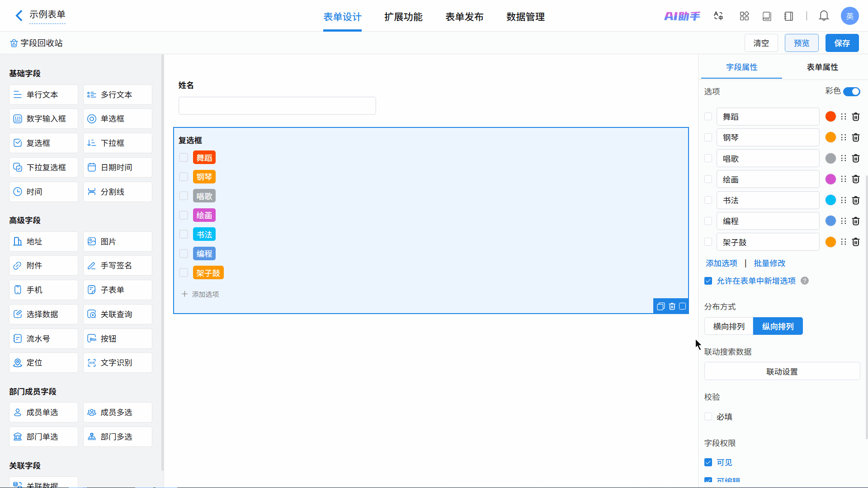The height and width of the screenshot is (488, 868).
Task: Check the 必填 validation checkbox
Action: 708,417
